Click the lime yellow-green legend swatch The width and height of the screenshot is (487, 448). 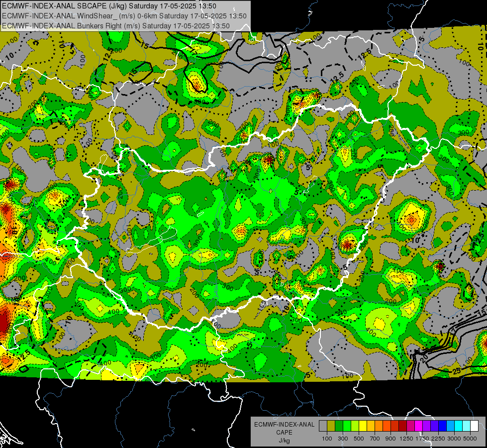click(355, 426)
